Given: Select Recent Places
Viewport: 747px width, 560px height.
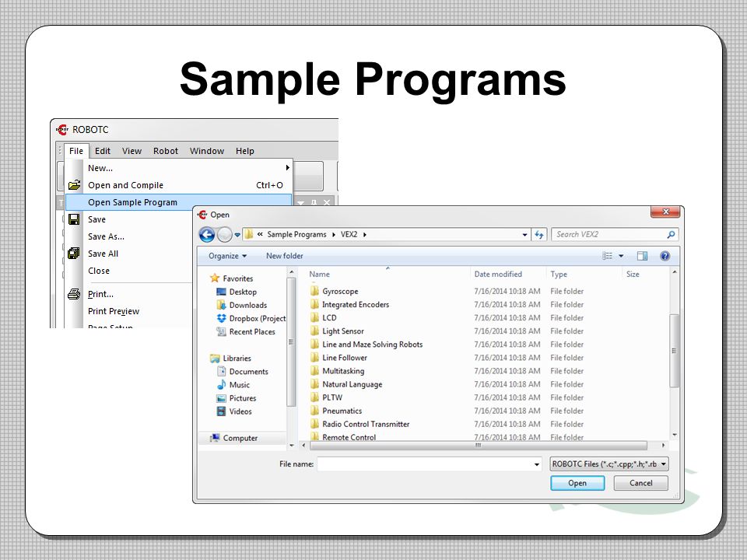Looking at the screenshot, I should (x=245, y=332).
